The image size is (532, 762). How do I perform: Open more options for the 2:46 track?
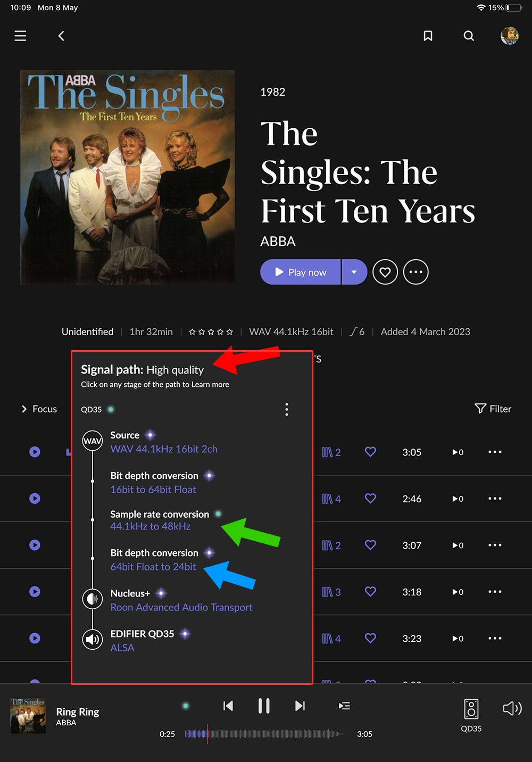pyautogui.click(x=495, y=499)
